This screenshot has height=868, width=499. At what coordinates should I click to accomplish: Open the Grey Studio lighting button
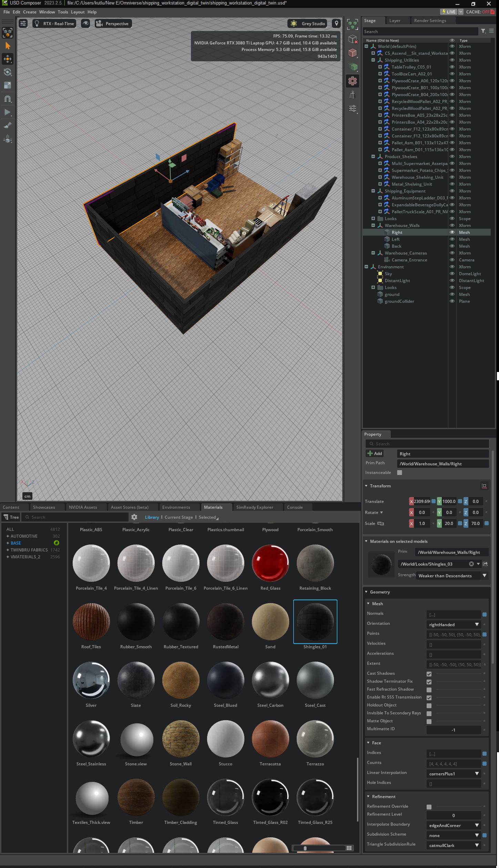click(308, 23)
